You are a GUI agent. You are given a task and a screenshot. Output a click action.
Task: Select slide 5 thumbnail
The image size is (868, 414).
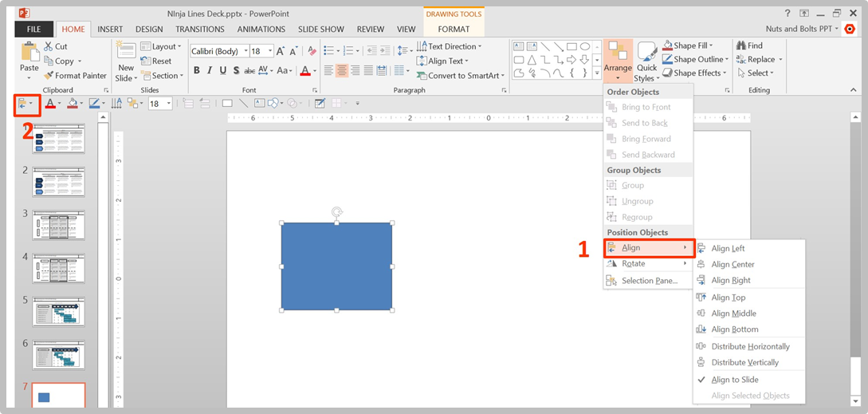[x=59, y=311]
